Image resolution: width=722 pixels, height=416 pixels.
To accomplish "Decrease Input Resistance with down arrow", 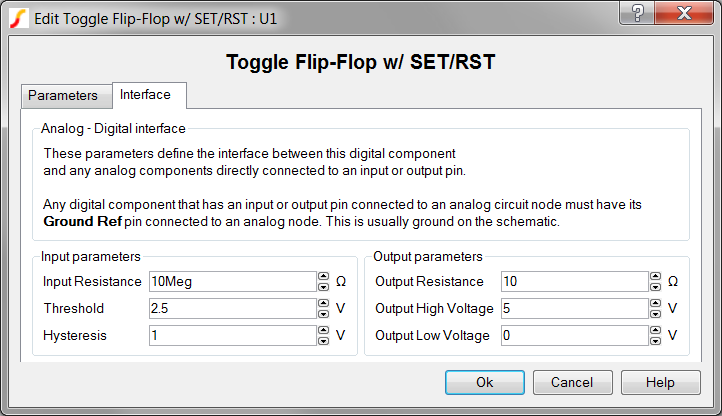I will click(x=324, y=287).
